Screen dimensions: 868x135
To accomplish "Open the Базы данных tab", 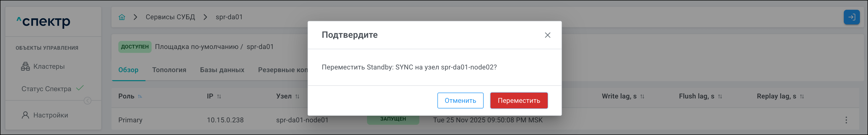I will coord(222,70).
